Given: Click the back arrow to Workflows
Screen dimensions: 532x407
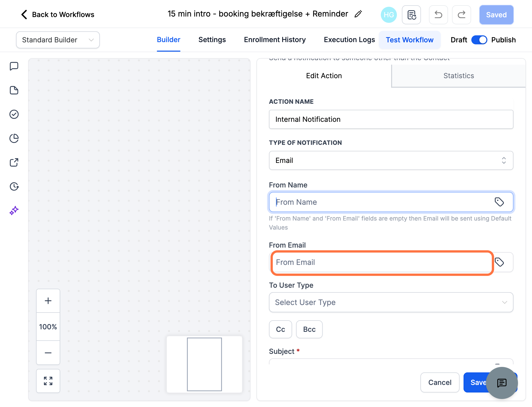Looking at the screenshot, I should (x=24, y=15).
